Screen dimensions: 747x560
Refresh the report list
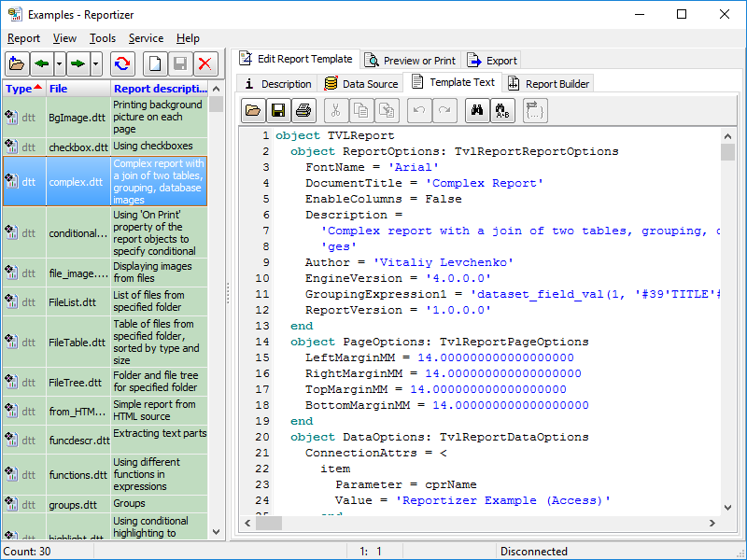pos(122,63)
